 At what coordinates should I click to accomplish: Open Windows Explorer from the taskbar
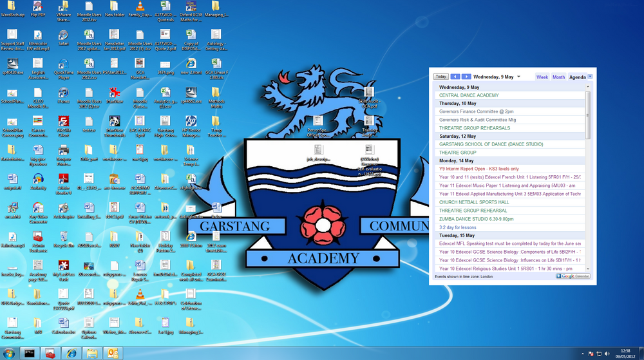point(92,354)
